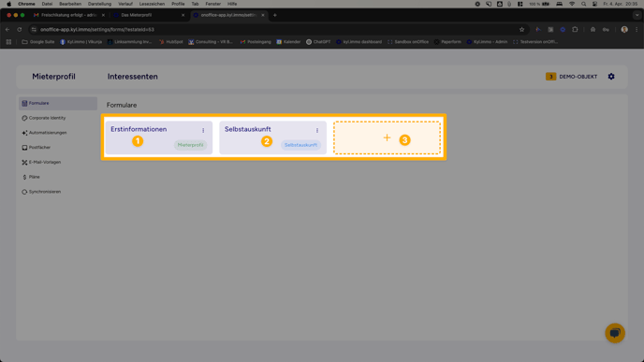
Task: Open the Paperform bookmark
Action: coord(447,42)
